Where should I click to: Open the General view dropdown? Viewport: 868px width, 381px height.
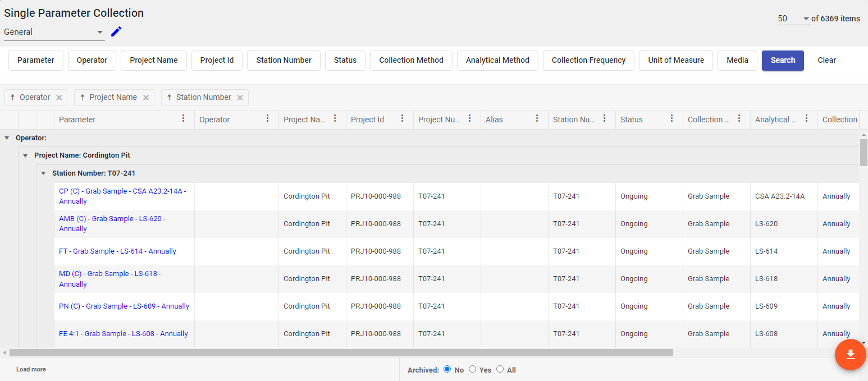[x=54, y=33]
